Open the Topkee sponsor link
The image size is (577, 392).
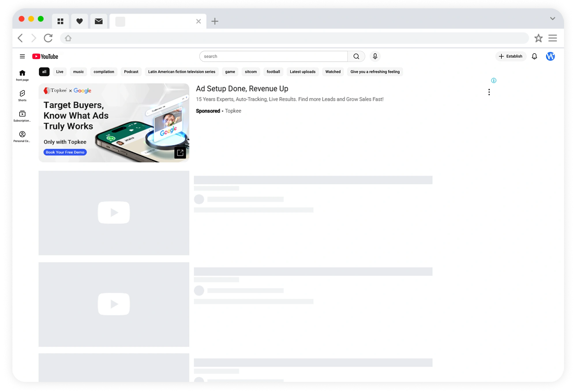point(233,111)
